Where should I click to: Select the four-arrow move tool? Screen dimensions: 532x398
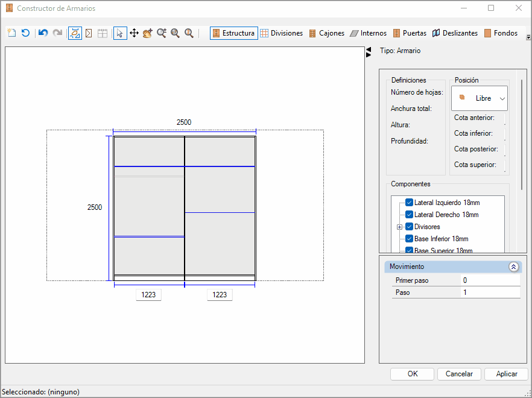[x=134, y=33]
